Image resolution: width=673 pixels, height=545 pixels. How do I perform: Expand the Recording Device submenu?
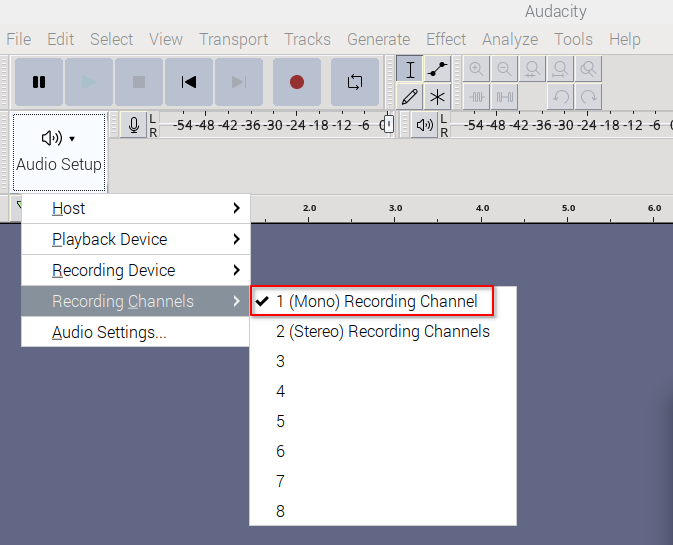136,270
